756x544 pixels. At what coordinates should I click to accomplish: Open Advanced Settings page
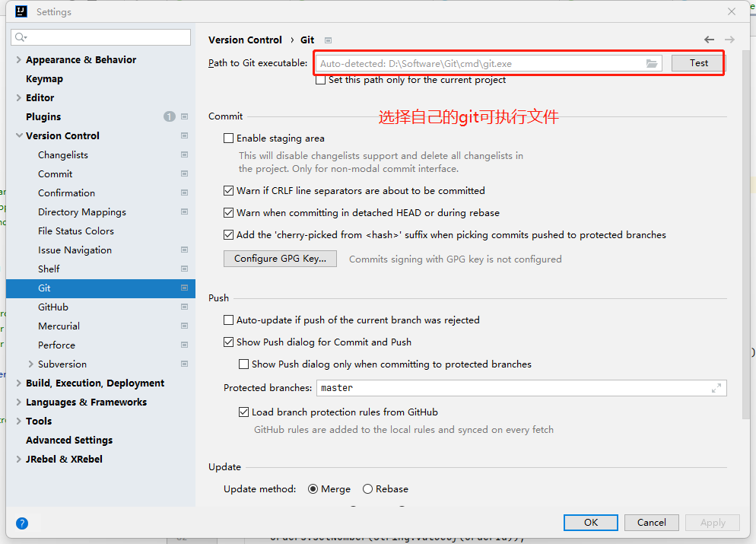tap(69, 441)
